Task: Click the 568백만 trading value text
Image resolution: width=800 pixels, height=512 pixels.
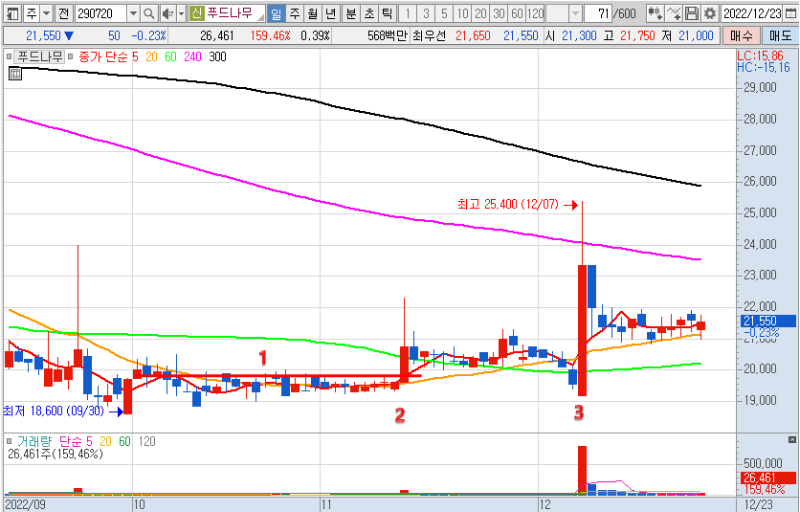Action: click(x=387, y=36)
